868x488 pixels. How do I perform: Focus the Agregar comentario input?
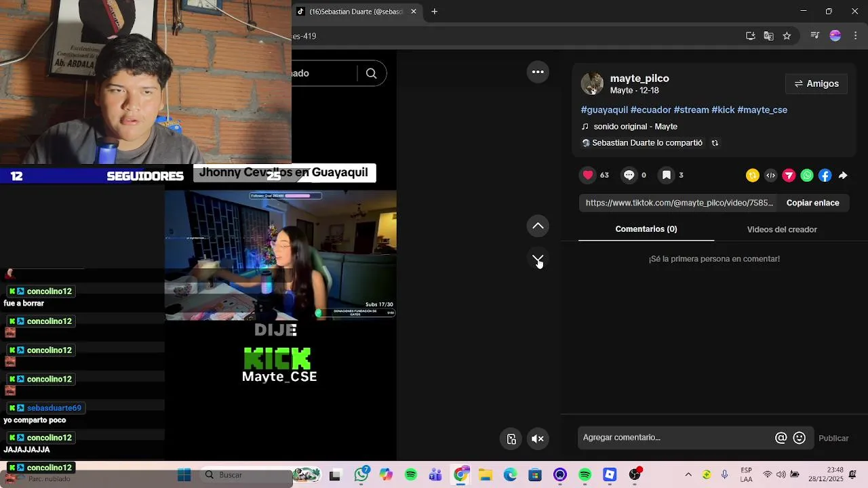pyautogui.click(x=675, y=438)
